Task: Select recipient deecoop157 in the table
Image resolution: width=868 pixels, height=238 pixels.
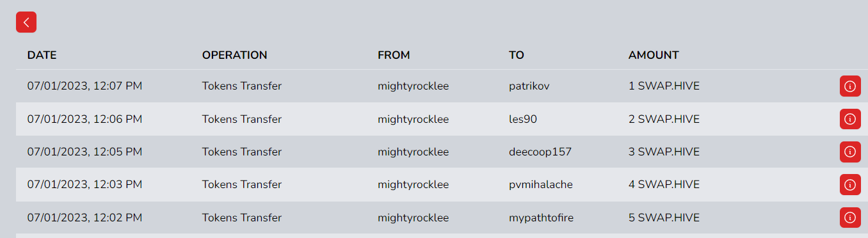Action: tap(540, 152)
